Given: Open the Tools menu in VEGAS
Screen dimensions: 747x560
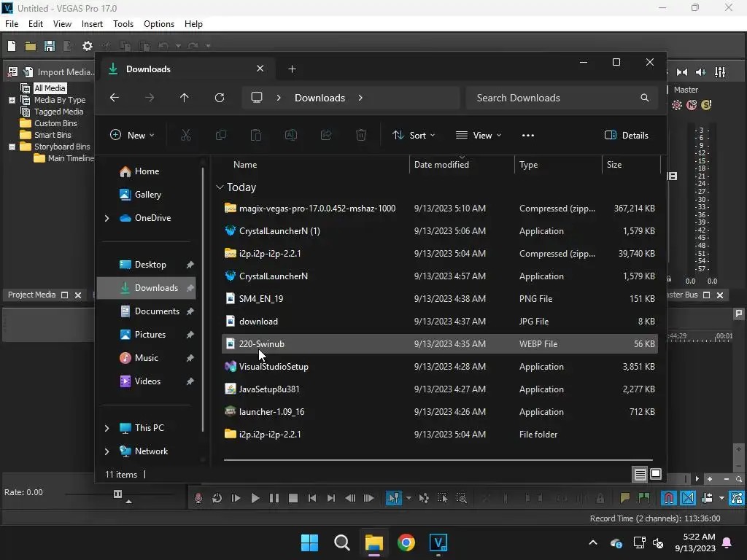Looking at the screenshot, I should click(123, 24).
